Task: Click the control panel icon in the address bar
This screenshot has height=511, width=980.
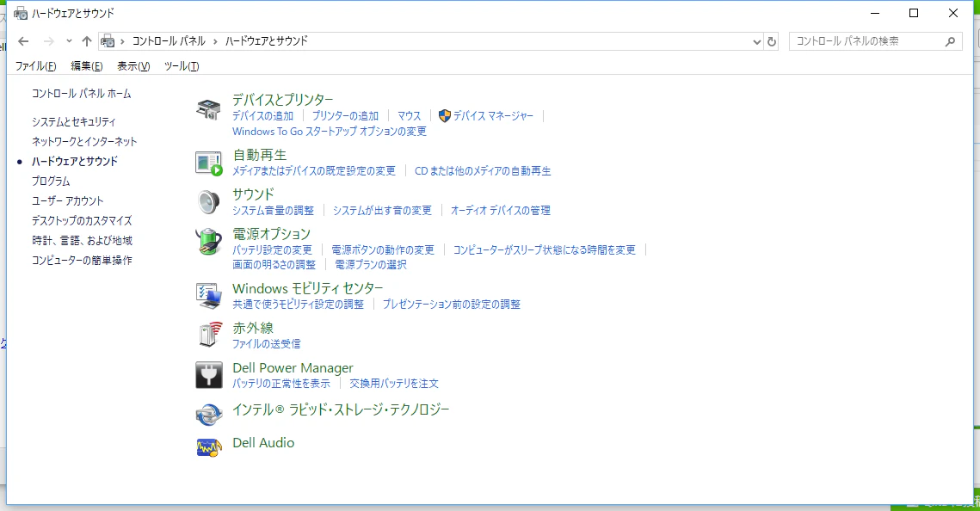Action: tap(108, 41)
